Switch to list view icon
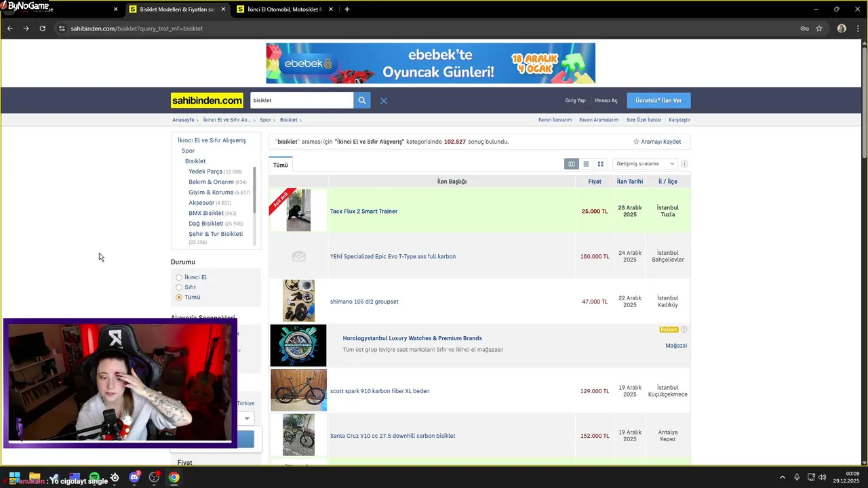Screen dimensions: 868x488 pos(586,164)
